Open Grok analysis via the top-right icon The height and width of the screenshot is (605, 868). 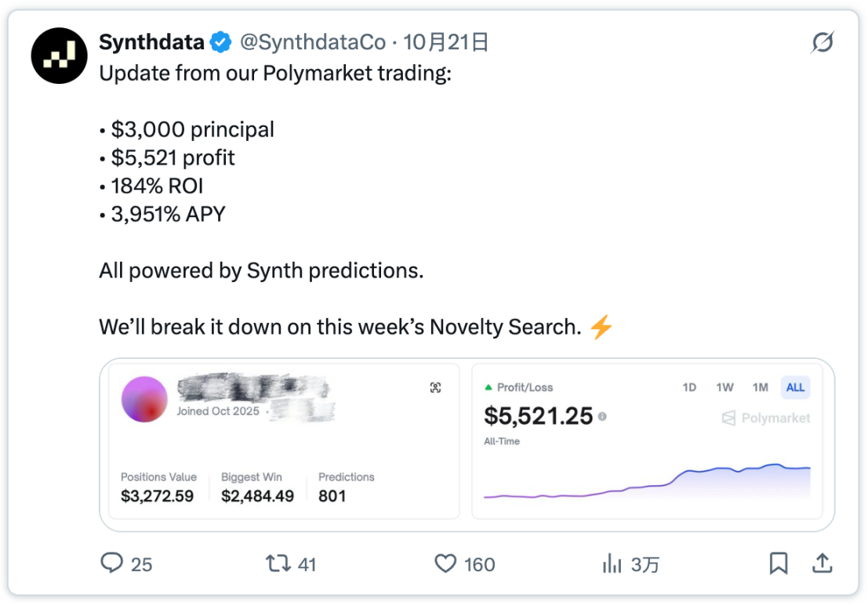pyautogui.click(x=822, y=42)
